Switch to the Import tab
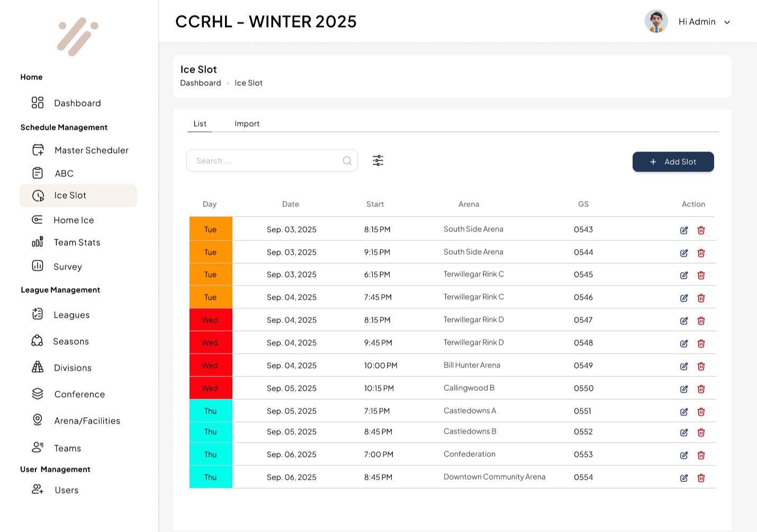The height and width of the screenshot is (532, 757). click(x=247, y=124)
